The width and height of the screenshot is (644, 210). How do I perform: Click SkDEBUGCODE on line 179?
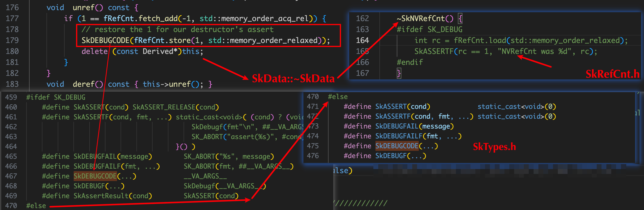pos(105,40)
